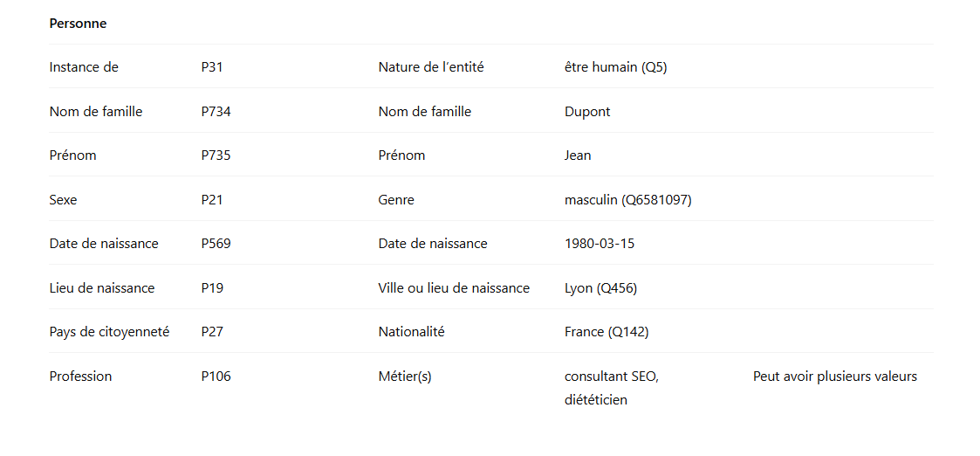Click the 'Peut avoir plusieurs valeurs' note

[834, 377]
